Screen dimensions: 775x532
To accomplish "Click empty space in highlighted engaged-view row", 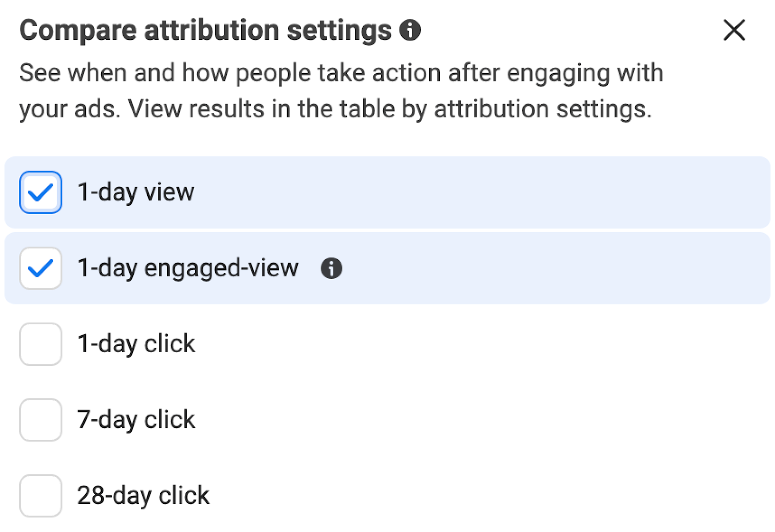I will click(533, 268).
